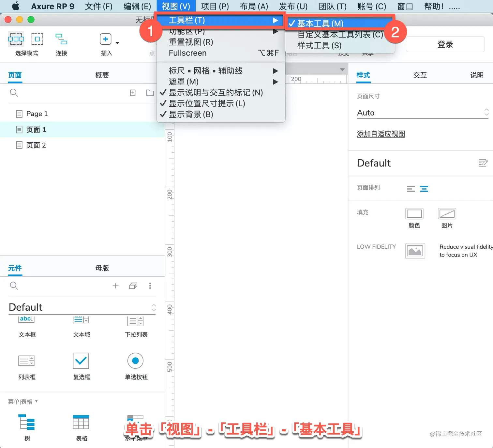The height and width of the screenshot is (448, 493).
Task: Open the widget library window icon
Action: [133, 286]
